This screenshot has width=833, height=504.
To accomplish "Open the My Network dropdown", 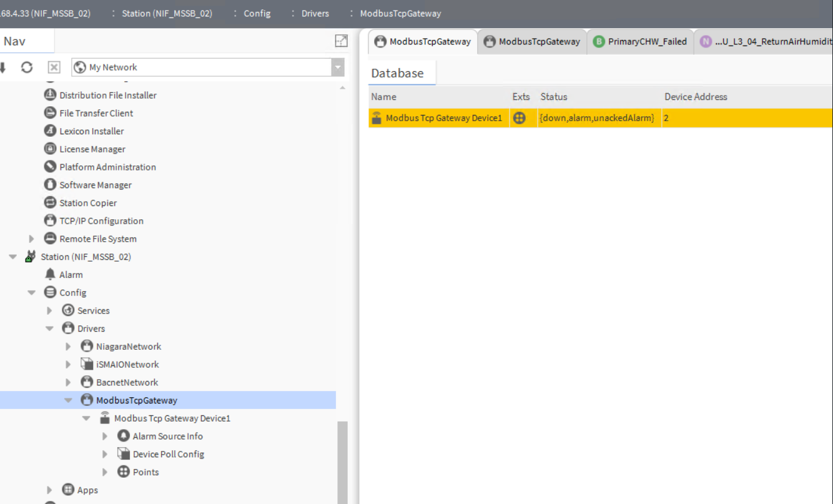I will [x=337, y=67].
